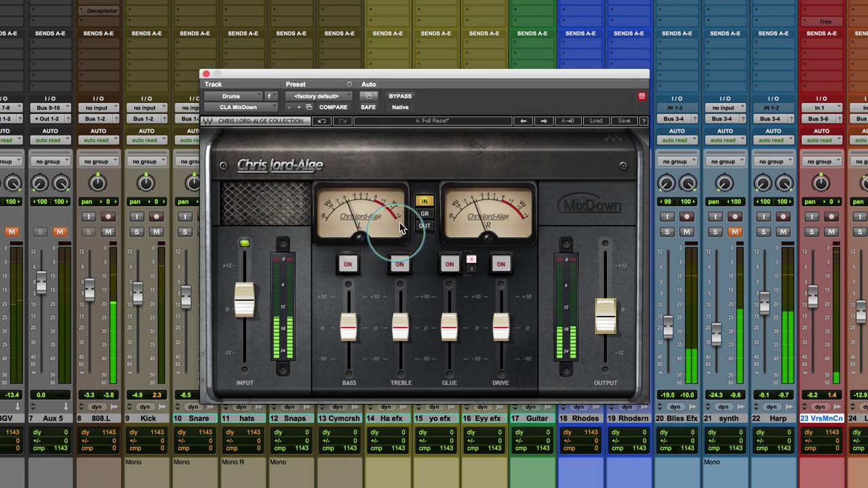Click the BASS fader handle
This screenshot has width=868, height=488.
coord(349,327)
